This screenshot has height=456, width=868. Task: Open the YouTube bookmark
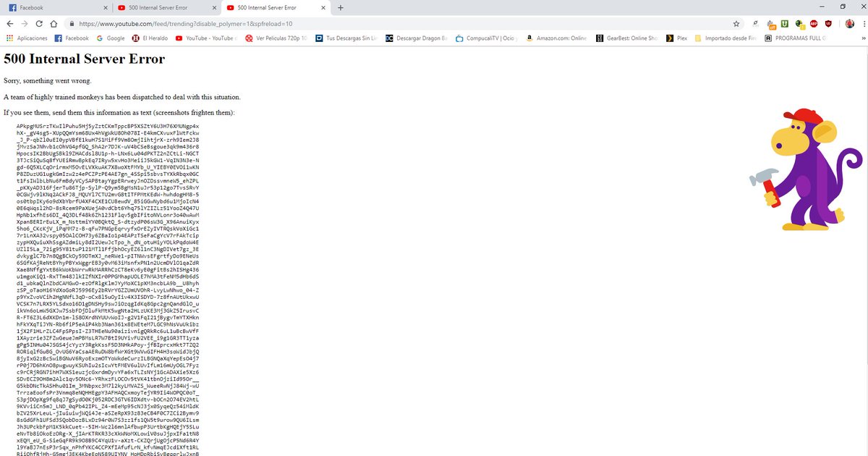(x=206, y=38)
